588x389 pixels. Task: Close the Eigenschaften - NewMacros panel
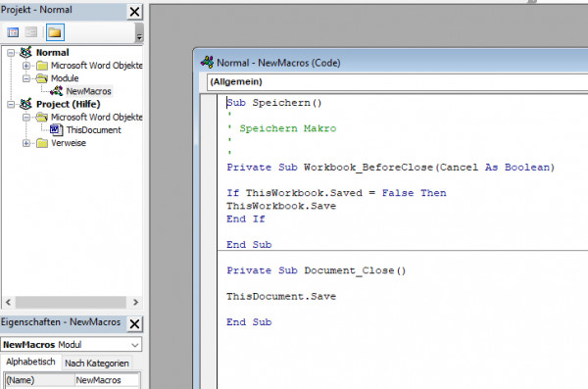(134, 323)
